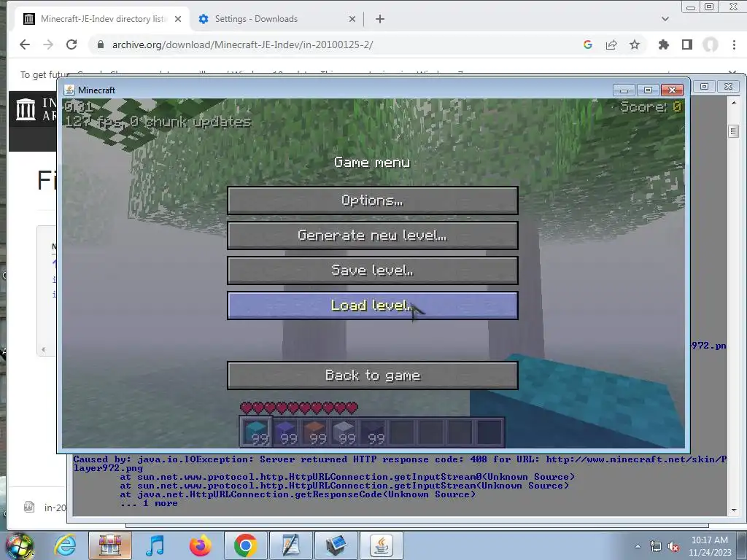Switch to the Minecraft-JE-Indev directory tab
Viewport: 747px width, 560px height.
pyautogui.click(x=102, y=19)
